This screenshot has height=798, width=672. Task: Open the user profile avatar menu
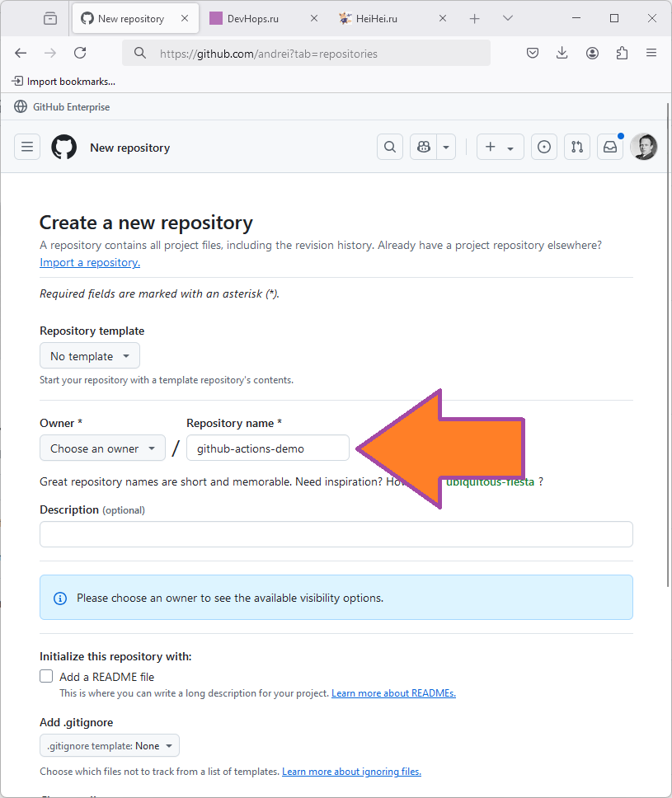[x=643, y=147]
